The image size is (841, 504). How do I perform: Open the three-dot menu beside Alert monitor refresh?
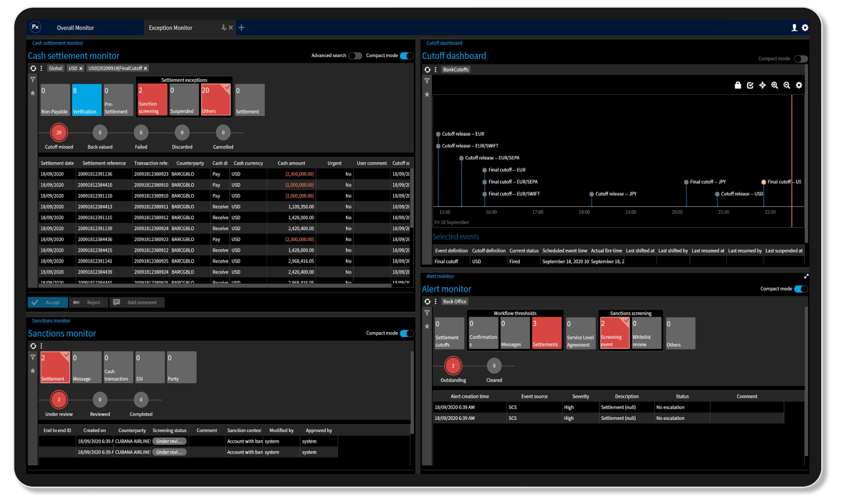[x=434, y=301]
